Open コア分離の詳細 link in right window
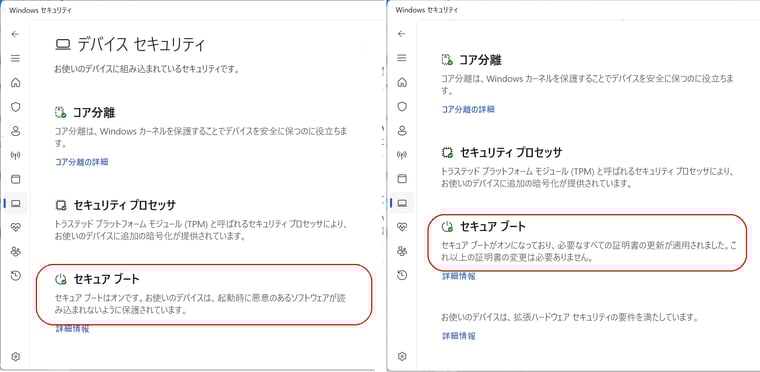The image size is (760, 372). point(468,109)
